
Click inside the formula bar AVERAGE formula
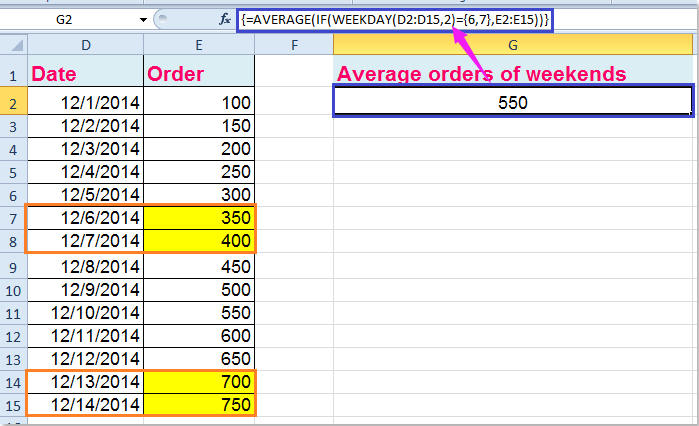pos(390,17)
